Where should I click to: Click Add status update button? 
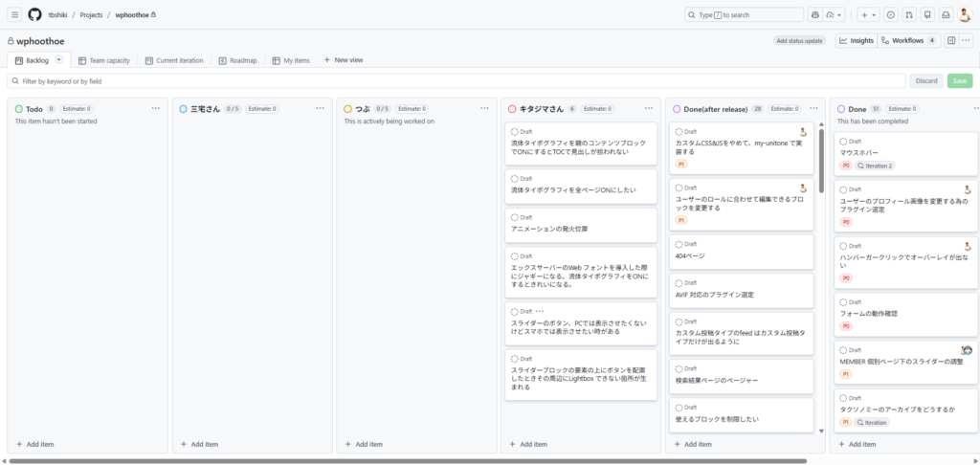pyautogui.click(x=799, y=40)
